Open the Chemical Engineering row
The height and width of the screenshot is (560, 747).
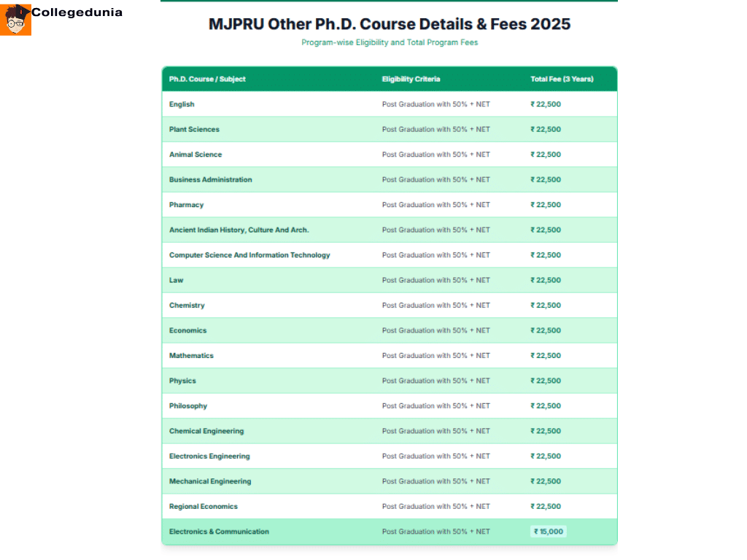205,431
